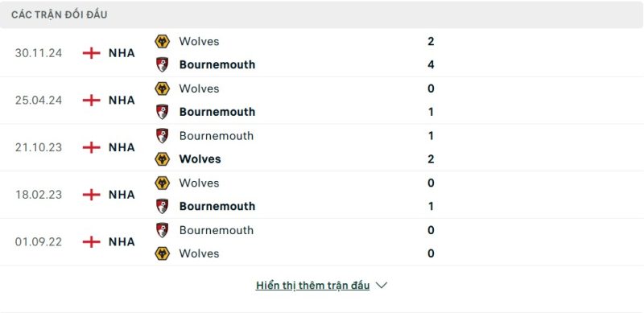Open Bournemouth team in 25.04.24 match
Viewport: 644px width, 313px height.
coord(217,112)
